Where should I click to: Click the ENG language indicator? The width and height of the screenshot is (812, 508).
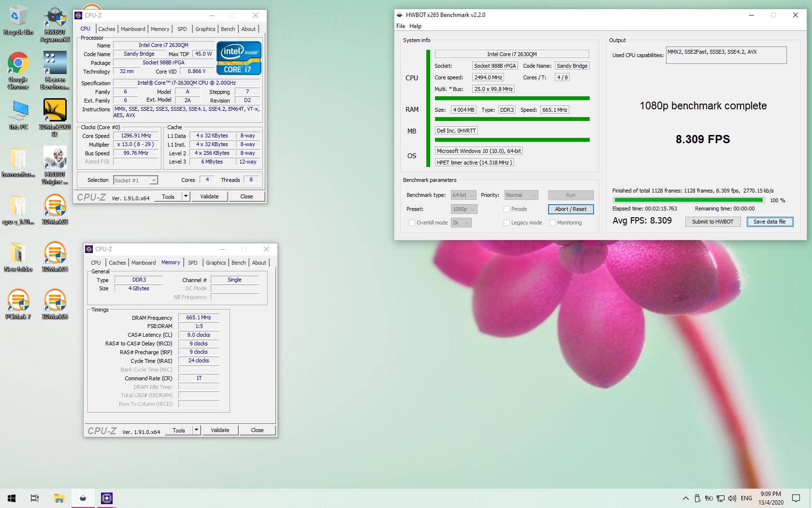[746, 498]
